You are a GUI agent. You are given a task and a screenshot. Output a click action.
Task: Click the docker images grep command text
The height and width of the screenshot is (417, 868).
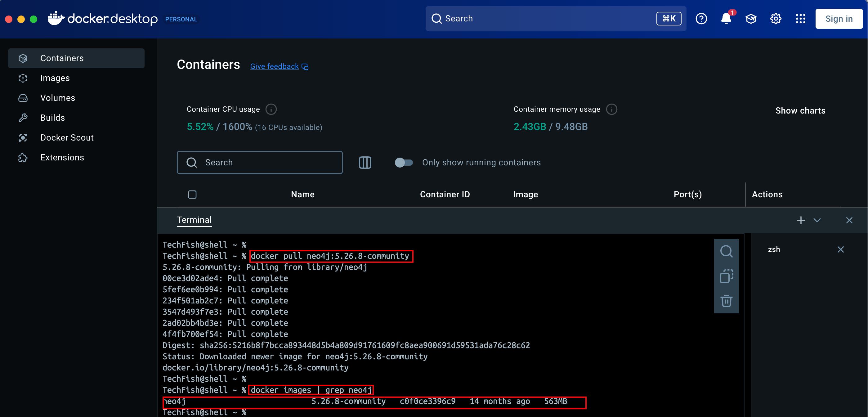click(x=311, y=390)
